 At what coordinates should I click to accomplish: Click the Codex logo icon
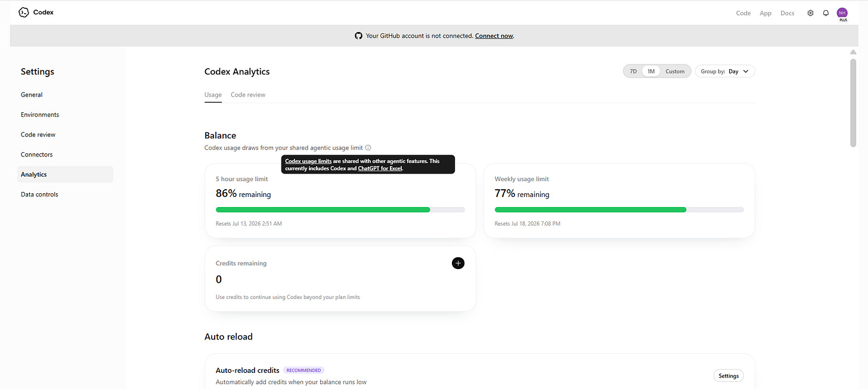pos(23,13)
